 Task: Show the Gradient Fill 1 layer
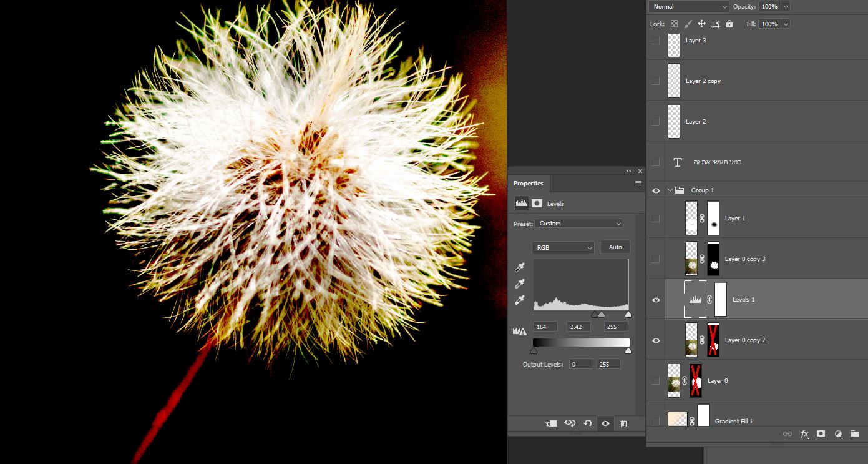click(x=655, y=421)
